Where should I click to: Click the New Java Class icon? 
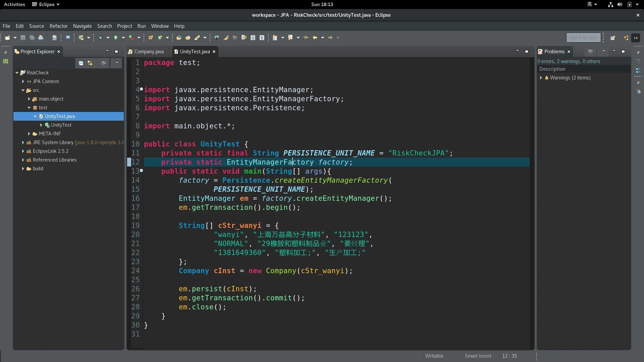(x=160, y=38)
